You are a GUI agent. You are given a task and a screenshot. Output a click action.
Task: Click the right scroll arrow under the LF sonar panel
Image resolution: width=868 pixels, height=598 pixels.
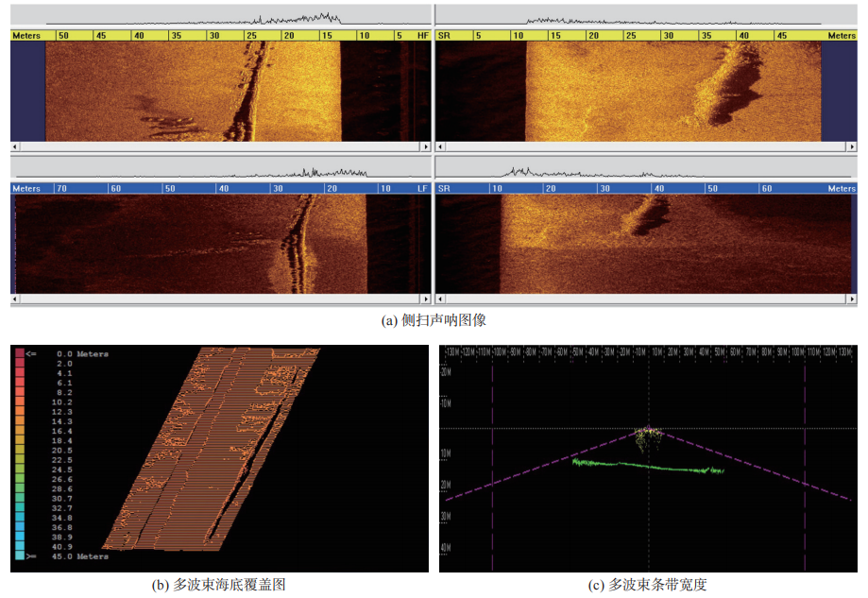[426, 299]
